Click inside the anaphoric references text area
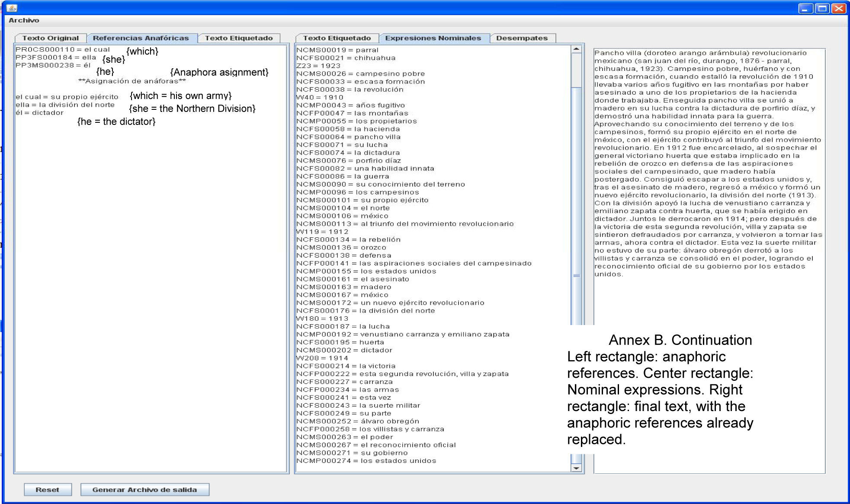Viewport: 850px width, 504px height. (151, 281)
